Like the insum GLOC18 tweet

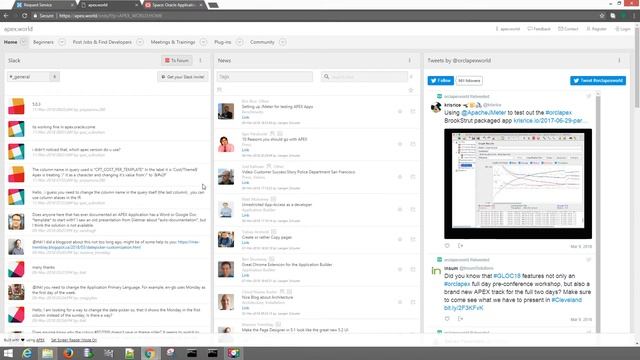(x=447, y=319)
